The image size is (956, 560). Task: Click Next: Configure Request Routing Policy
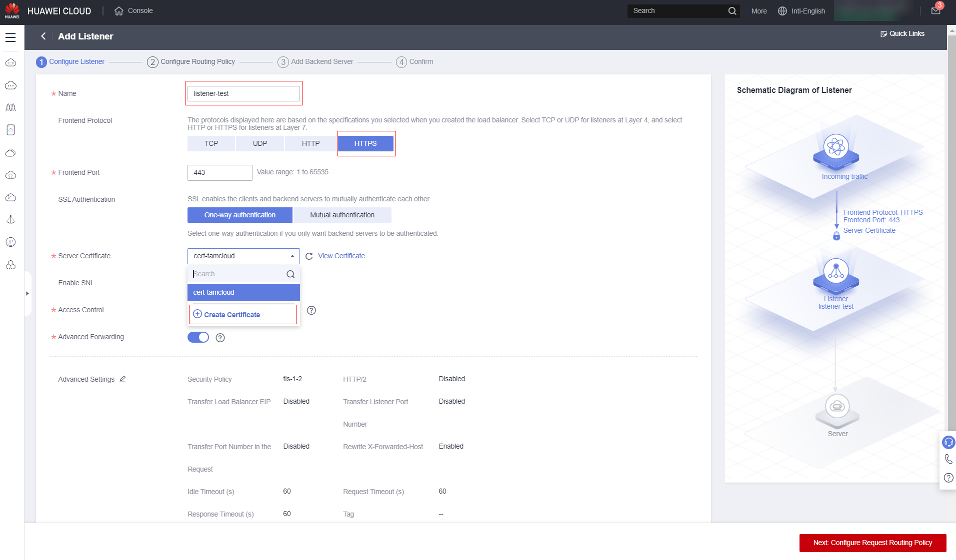(872, 543)
